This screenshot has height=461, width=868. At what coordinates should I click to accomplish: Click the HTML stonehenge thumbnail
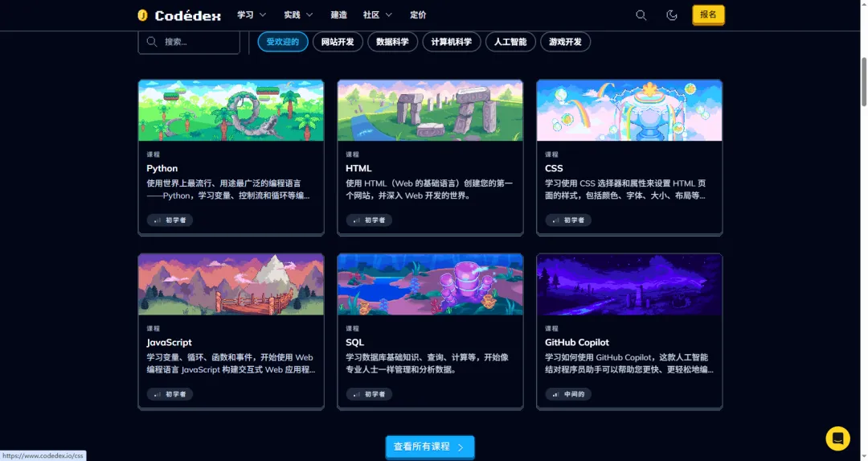[430, 110]
